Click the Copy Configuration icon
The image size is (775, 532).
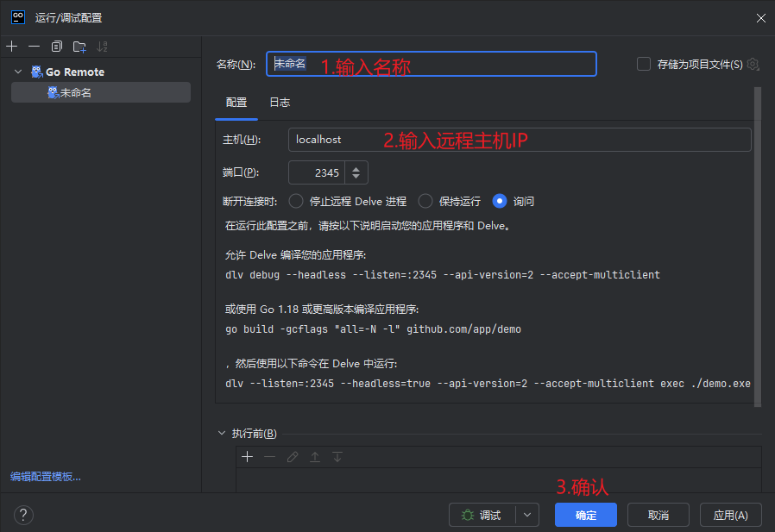pyautogui.click(x=57, y=46)
